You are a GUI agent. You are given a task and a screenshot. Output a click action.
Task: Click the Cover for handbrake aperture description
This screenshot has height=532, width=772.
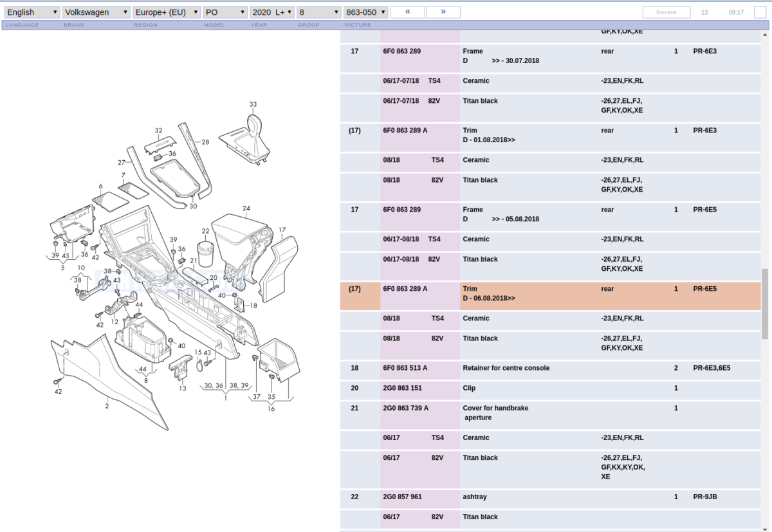coord(495,413)
